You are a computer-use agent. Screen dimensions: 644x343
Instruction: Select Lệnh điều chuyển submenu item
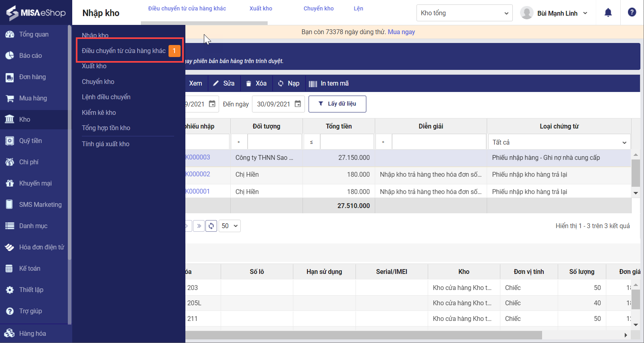tap(106, 97)
